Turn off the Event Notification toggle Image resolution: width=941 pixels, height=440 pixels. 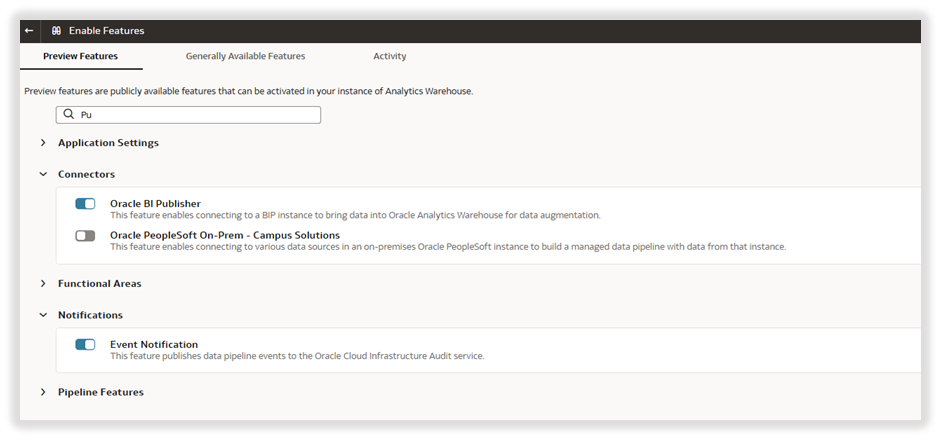85,345
